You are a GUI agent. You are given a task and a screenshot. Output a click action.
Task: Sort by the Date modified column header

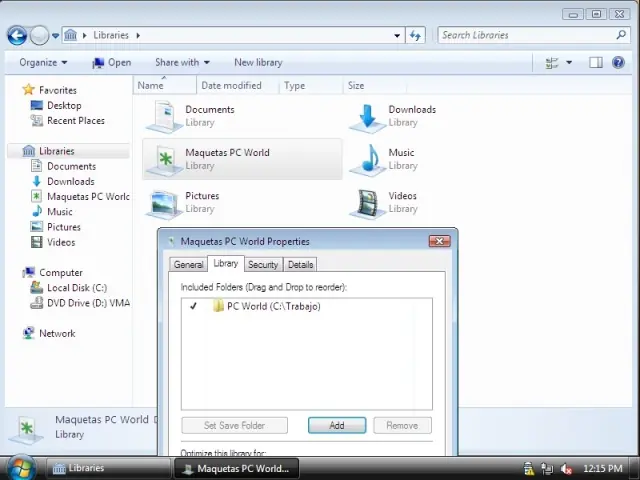pyautogui.click(x=231, y=86)
